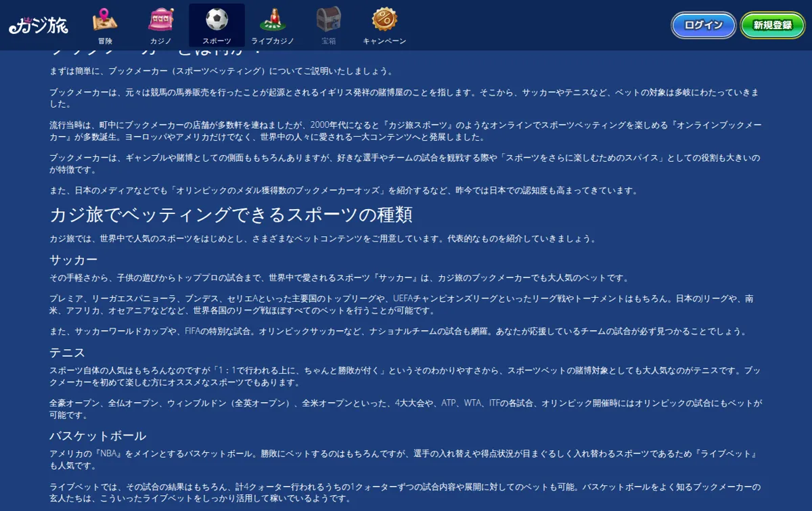
Task: Click the paragraph starting ライブベットでは
Action: tap(405, 493)
